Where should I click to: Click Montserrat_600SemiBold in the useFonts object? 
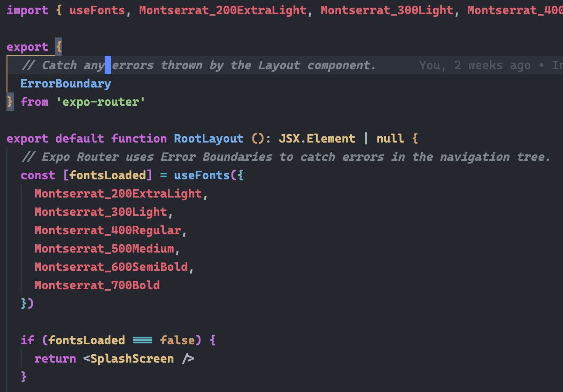111,267
